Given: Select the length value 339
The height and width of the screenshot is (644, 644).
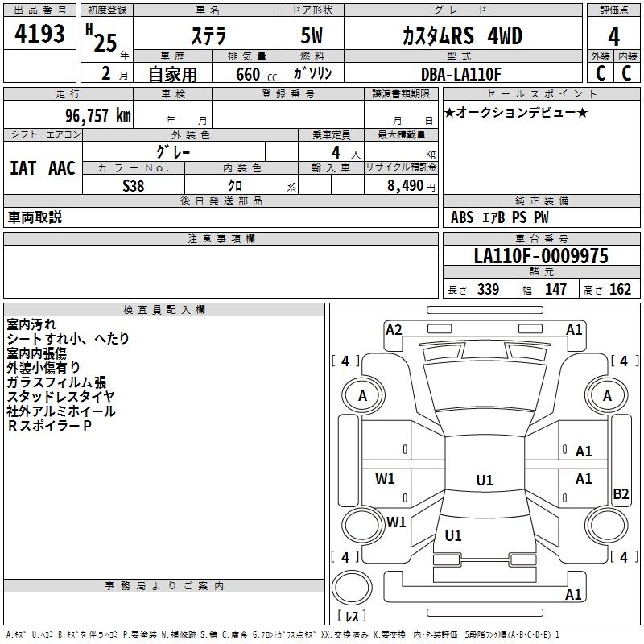Looking at the screenshot, I should click(488, 290).
